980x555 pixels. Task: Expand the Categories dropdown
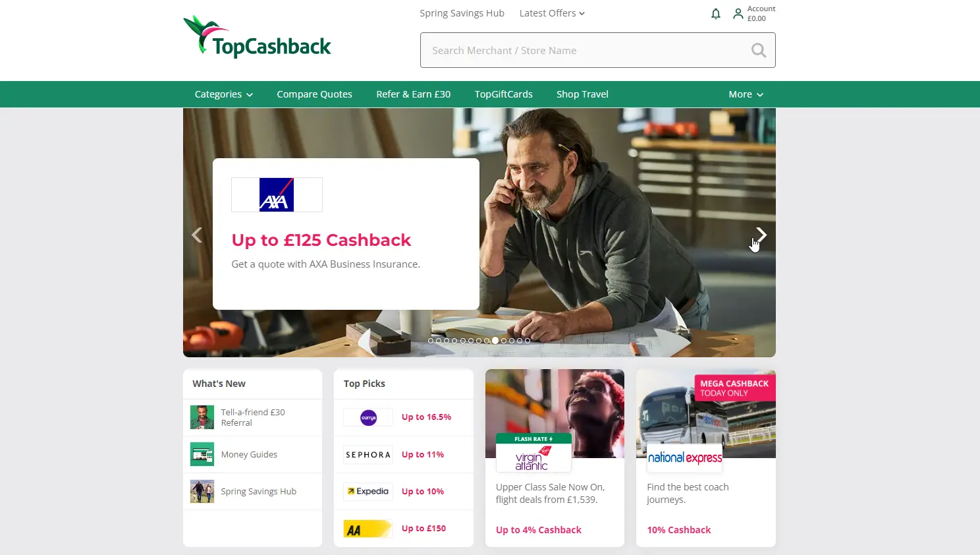coord(223,94)
